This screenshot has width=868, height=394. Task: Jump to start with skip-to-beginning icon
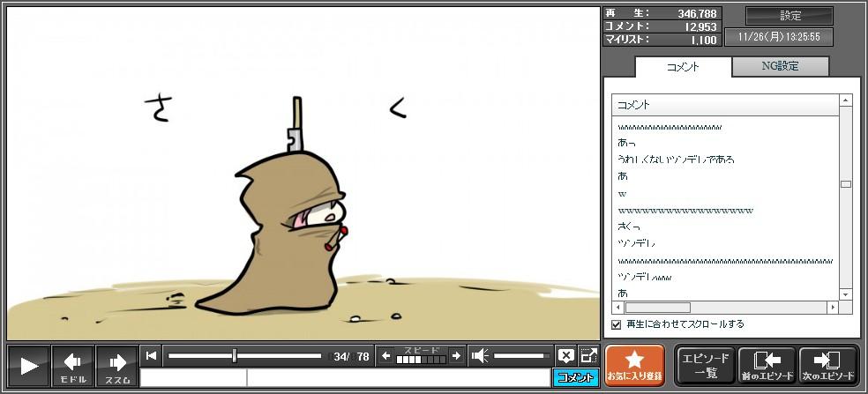[152, 356]
